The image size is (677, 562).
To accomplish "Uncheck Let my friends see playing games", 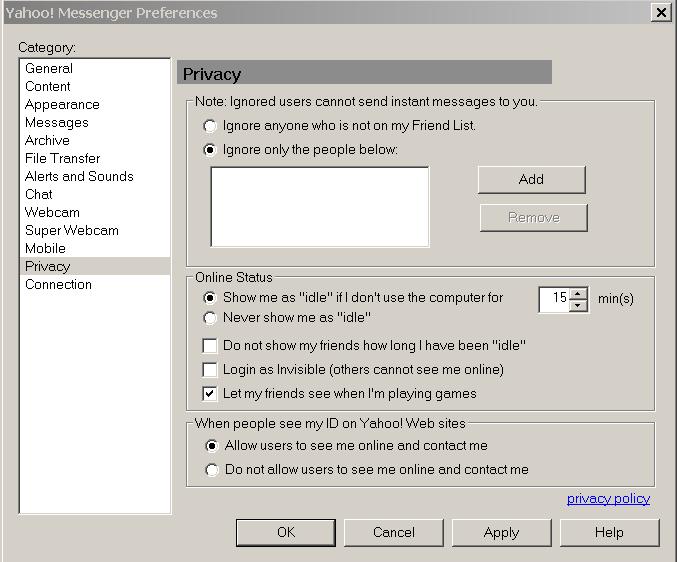I will 210,394.
